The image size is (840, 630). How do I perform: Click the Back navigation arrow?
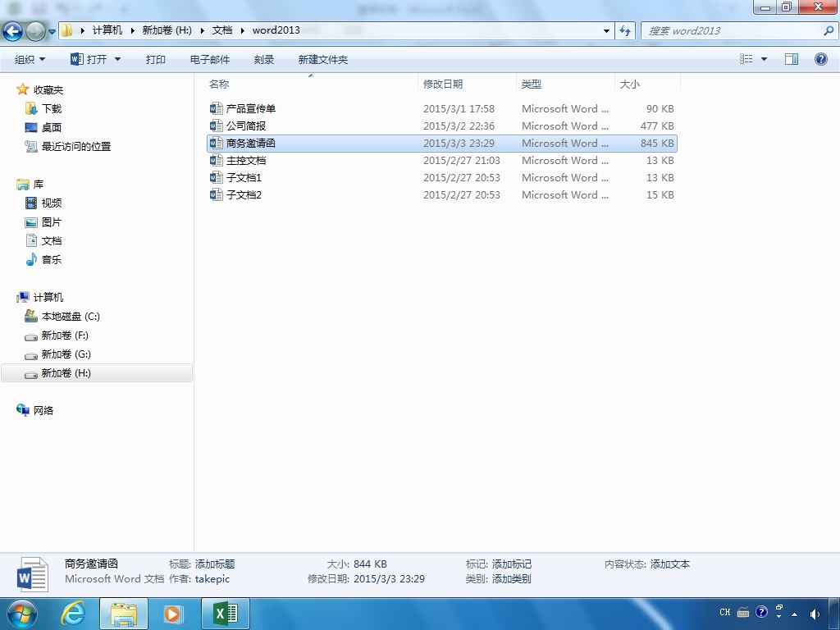13,31
